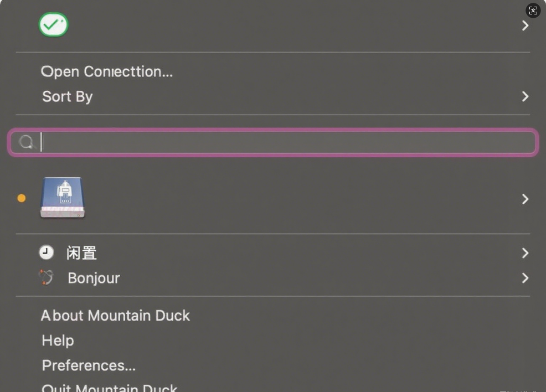Expand the Sort By submenu arrow
Image resolution: width=546 pixels, height=392 pixels.
click(x=525, y=96)
